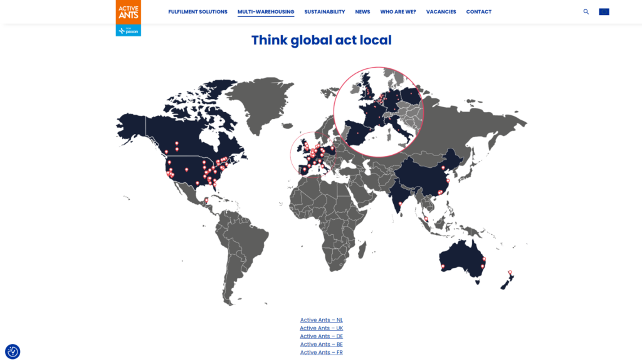Open Who Are We? menu
642x364 pixels.
coord(398,12)
